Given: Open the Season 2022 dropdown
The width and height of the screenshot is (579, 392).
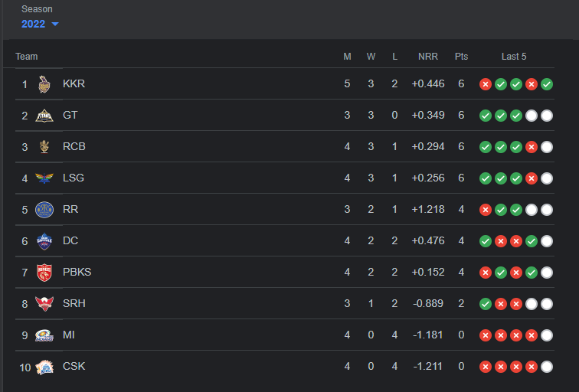Looking at the screenshot, I should tap(39, 24).
